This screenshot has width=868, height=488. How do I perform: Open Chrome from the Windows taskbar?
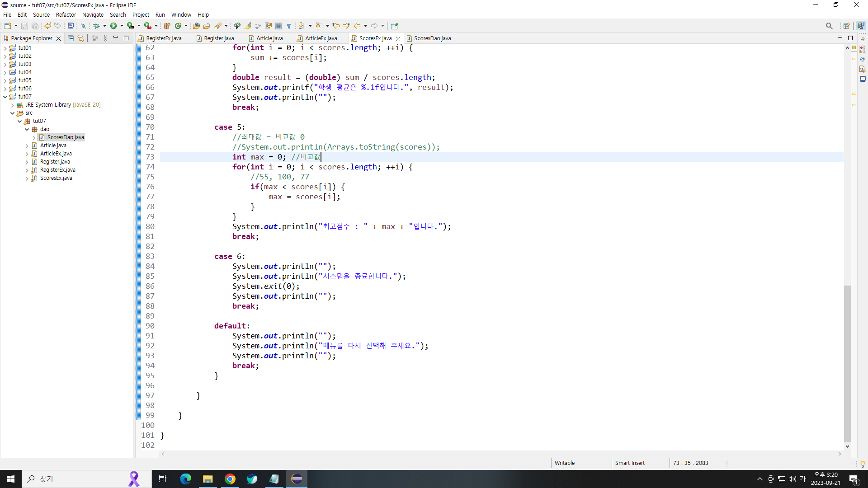coord(230,479)
